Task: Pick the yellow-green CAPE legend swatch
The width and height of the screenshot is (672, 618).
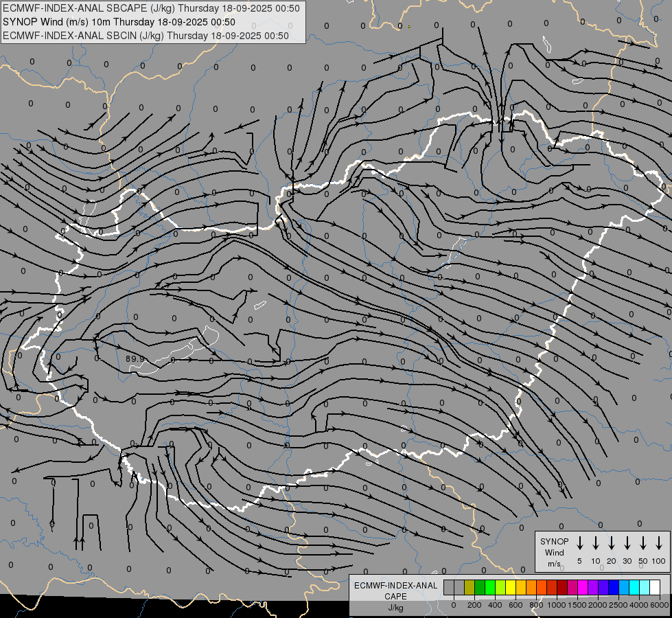Action: pos(500,587)
